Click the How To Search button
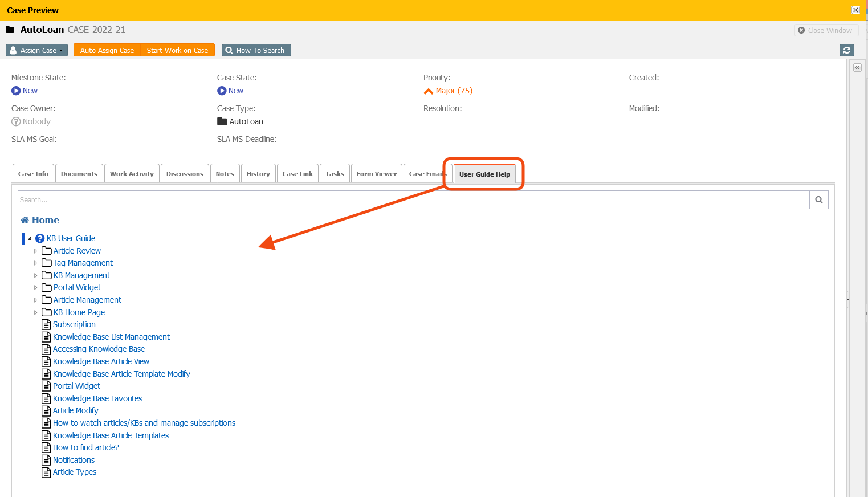The image size is (868, 497). coord(256,50)
